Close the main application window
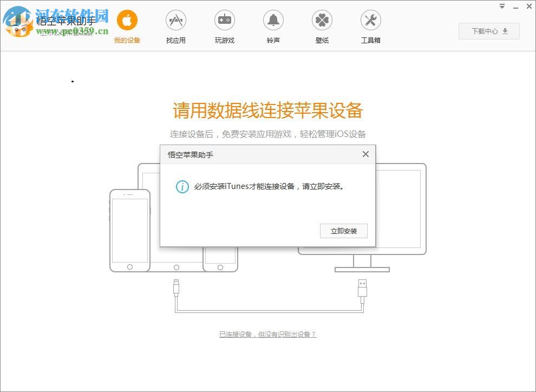The image size is (536, 392). [529, 6]
